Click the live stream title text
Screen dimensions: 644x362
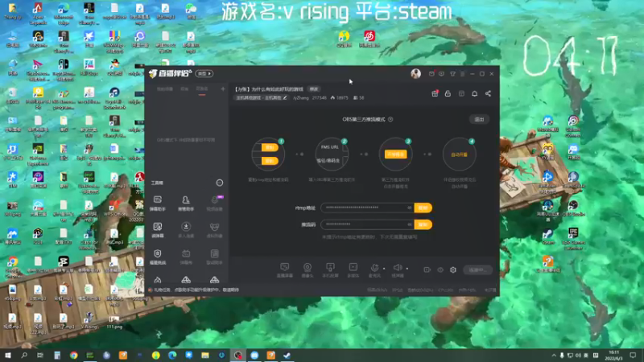tap(269, 89)
